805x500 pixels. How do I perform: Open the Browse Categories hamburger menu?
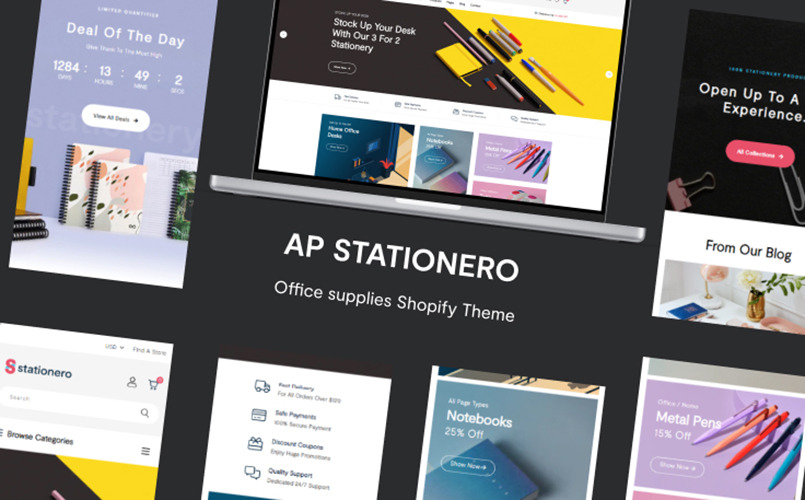(146, 451)
